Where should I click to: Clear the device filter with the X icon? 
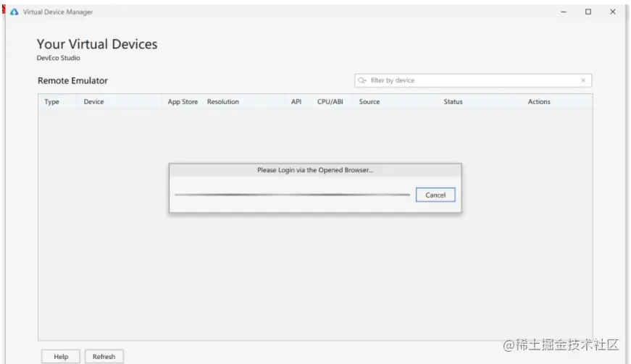point(583,80)
